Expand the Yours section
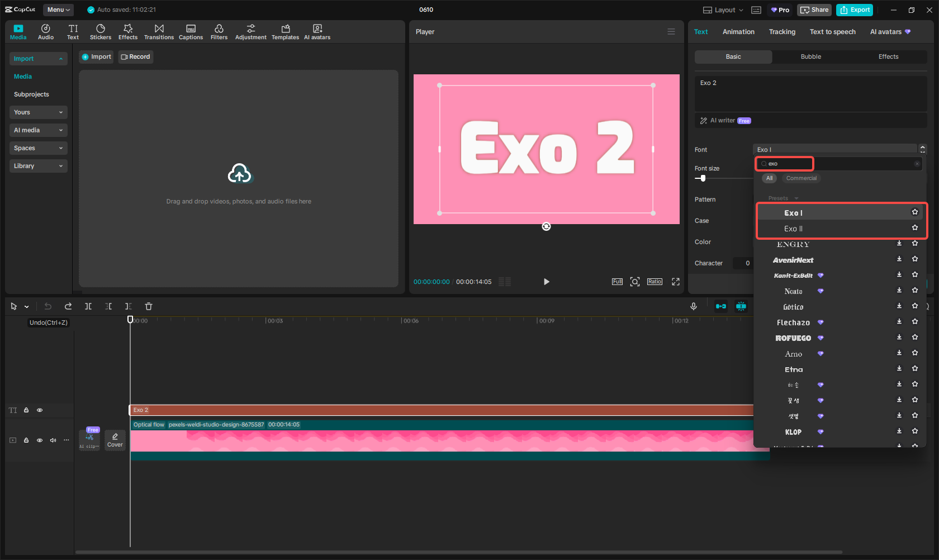939x560 pixels. point(39,112)
